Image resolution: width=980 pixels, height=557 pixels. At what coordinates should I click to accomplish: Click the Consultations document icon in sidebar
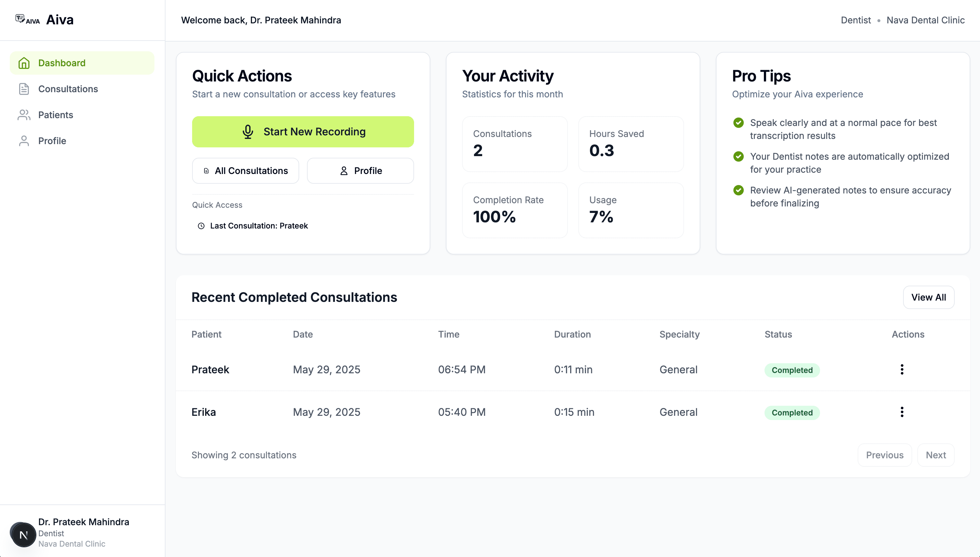point(24,89)
